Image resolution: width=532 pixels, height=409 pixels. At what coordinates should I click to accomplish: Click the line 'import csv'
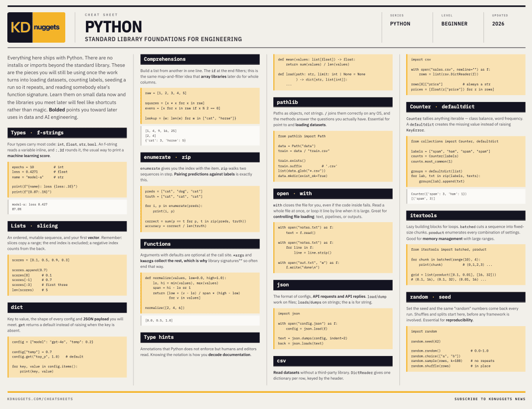tap(421, 59)
